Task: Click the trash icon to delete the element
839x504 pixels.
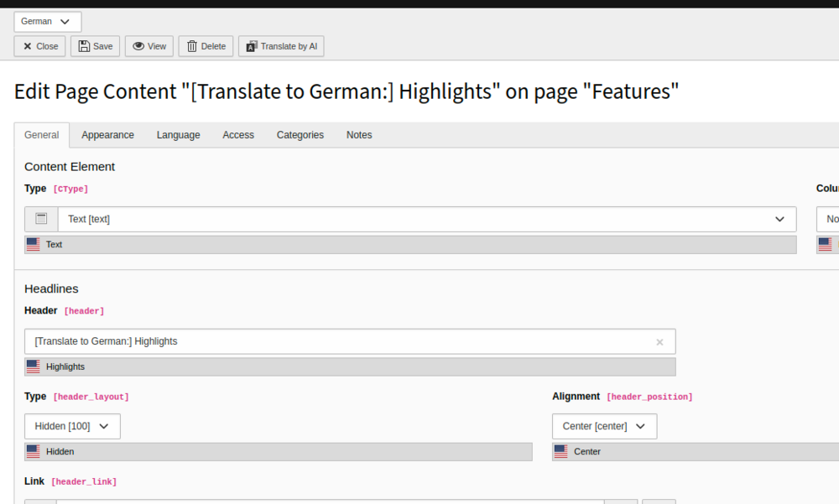Action: [192, 46]
